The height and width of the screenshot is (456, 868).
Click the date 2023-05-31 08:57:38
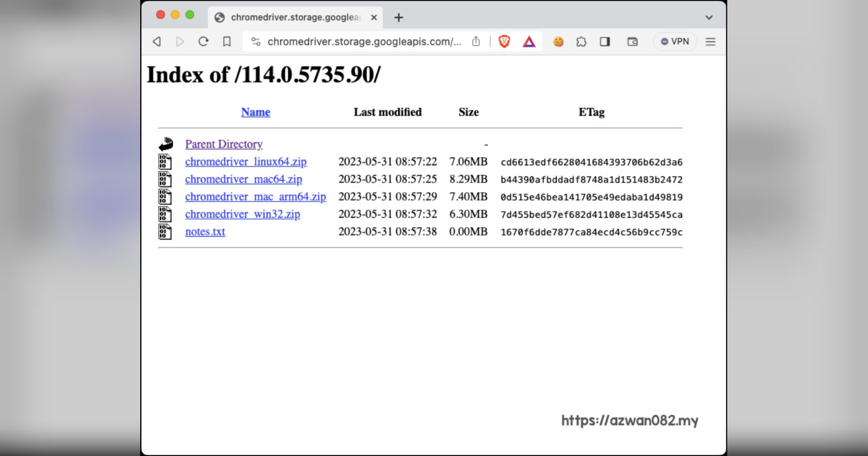pos(388,231)
